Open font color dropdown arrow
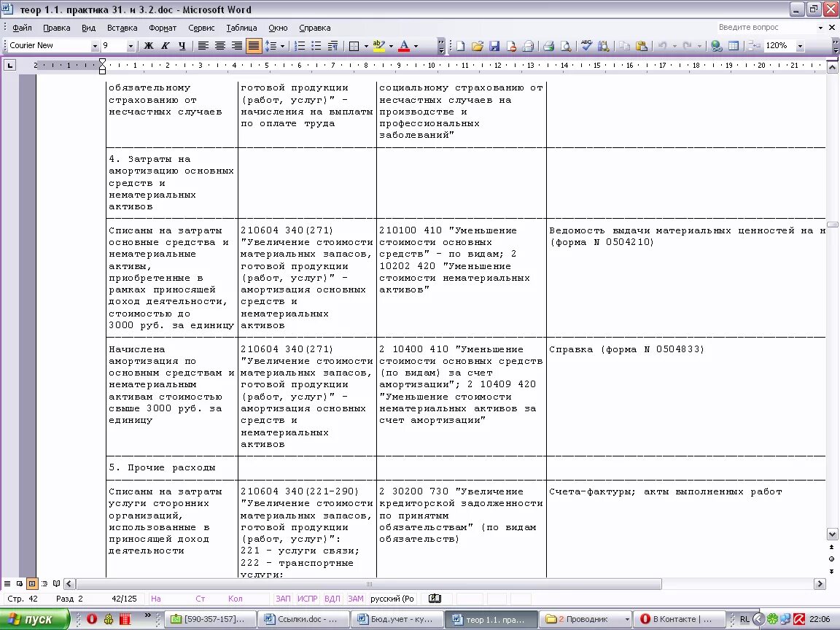This screenshot has width=840, height=630. click(416, 46)
